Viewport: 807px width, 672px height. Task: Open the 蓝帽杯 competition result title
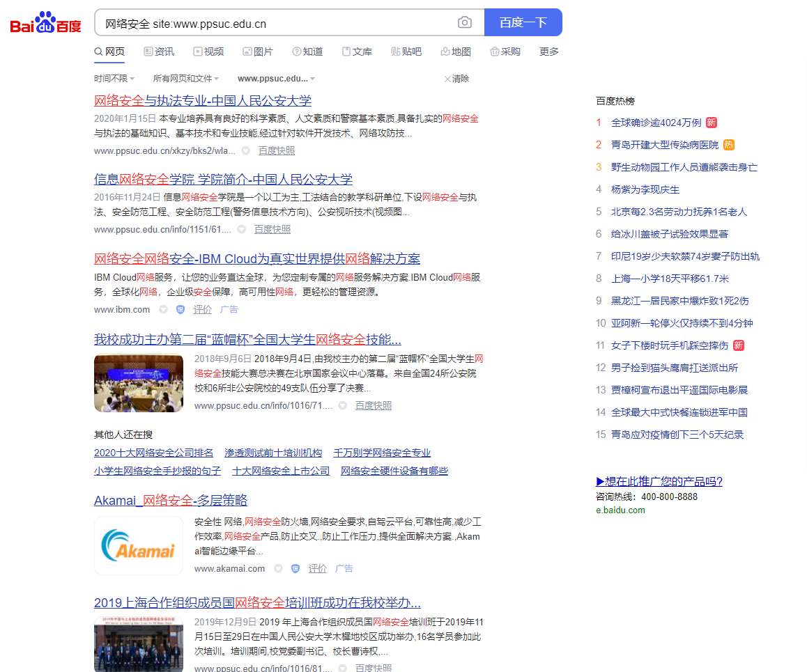click(x=247, y=339)
